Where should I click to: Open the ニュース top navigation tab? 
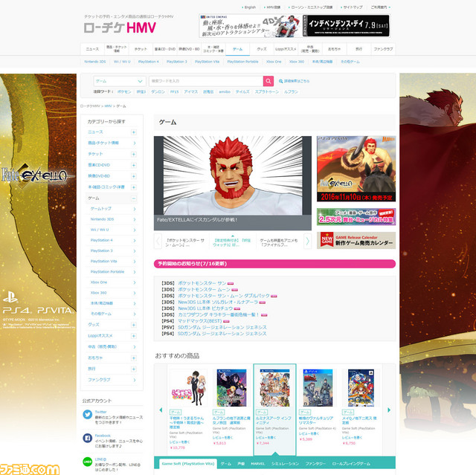point(92,49)
